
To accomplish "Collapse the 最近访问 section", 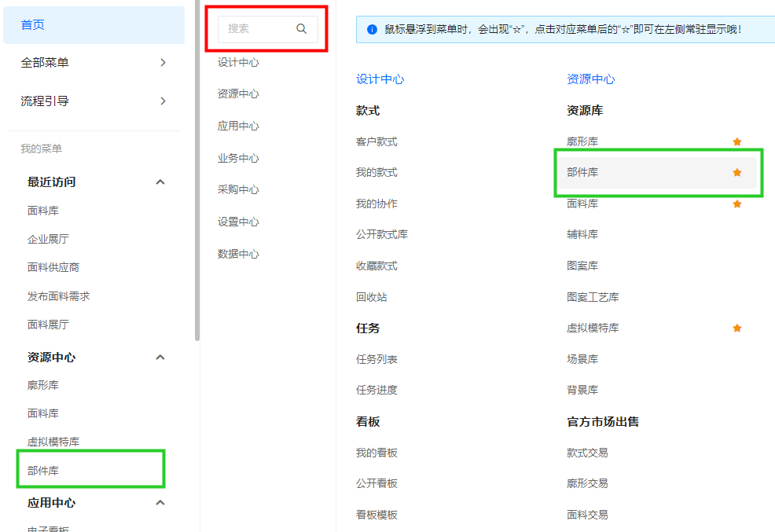I will [x=160, y=182].
